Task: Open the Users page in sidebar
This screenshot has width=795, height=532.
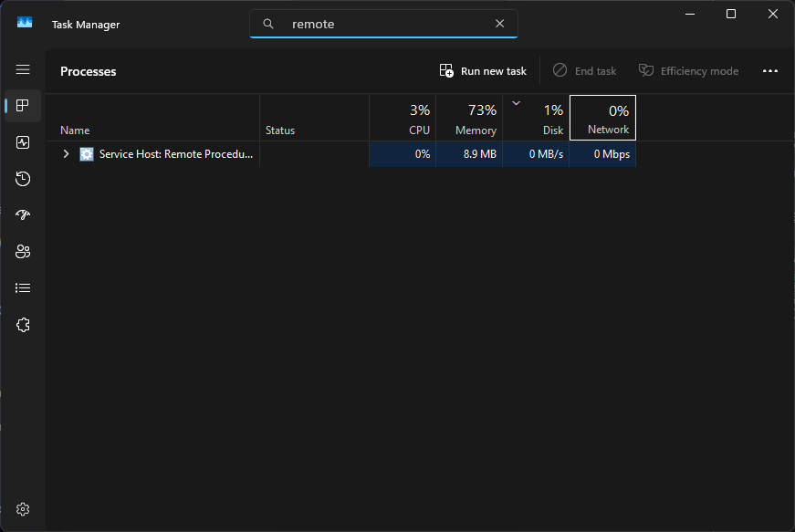Action: tap(23, 252)
